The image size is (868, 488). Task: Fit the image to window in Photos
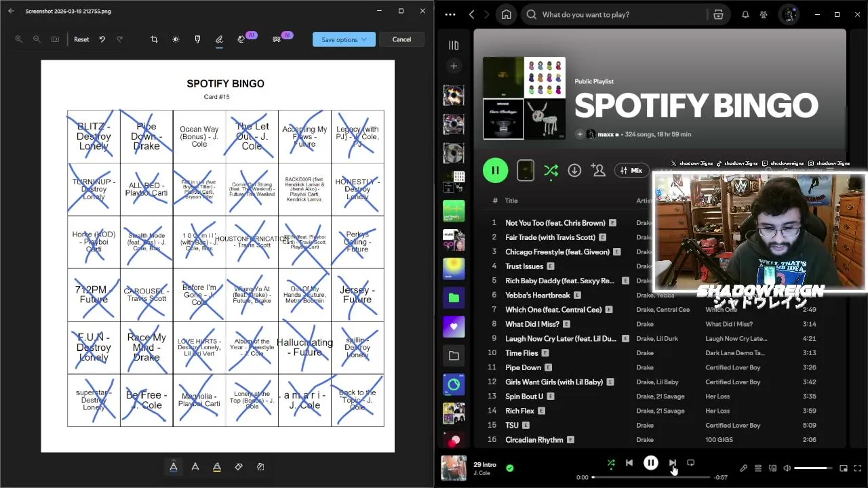[55, 39]
